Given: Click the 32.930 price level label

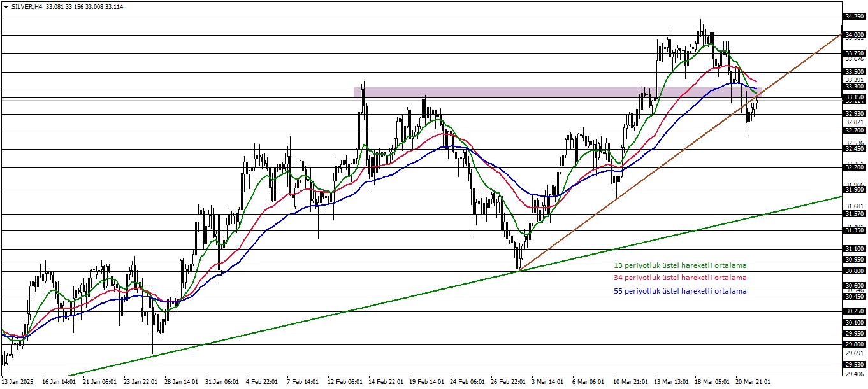Looking at the screenshot, I should [x=854, y=114].
